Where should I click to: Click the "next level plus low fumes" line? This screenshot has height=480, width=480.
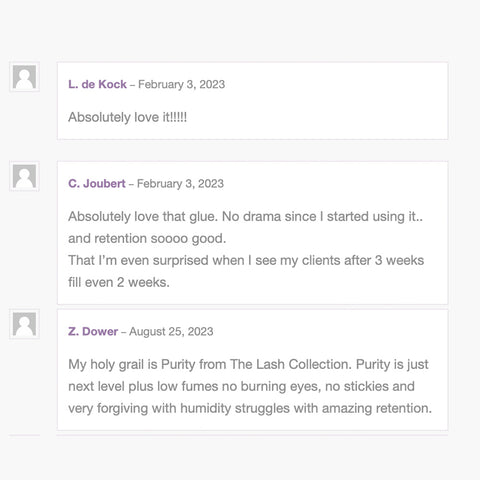point(241,386)
